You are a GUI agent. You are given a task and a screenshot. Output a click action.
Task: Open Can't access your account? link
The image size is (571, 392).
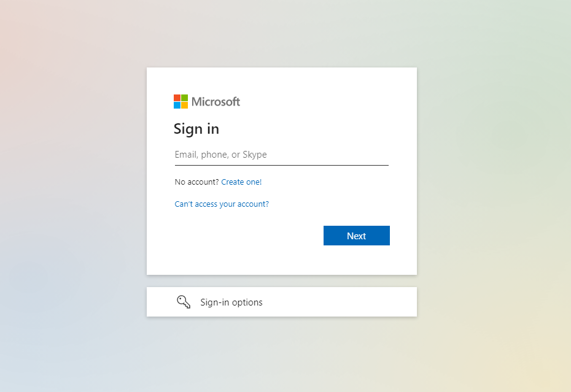pos(222,204)
